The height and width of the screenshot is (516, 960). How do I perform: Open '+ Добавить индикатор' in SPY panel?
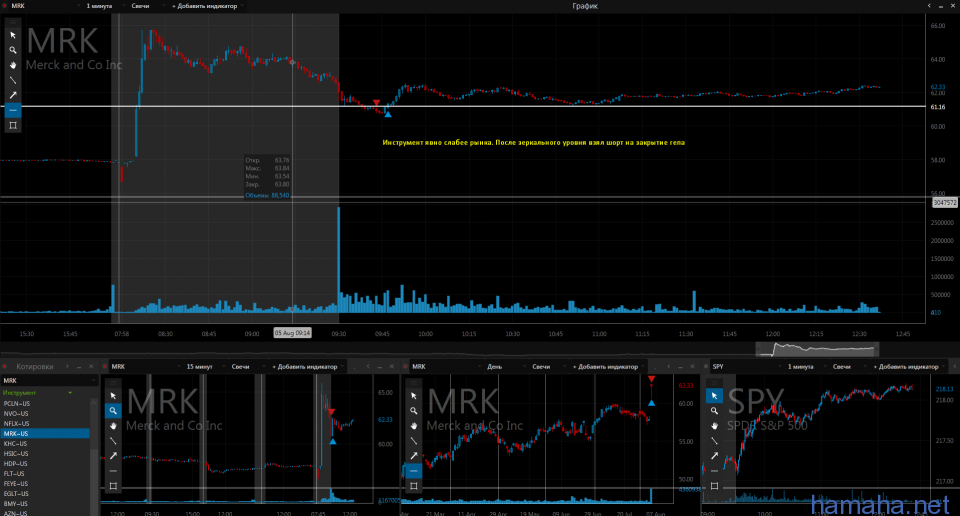click(909, 367)
